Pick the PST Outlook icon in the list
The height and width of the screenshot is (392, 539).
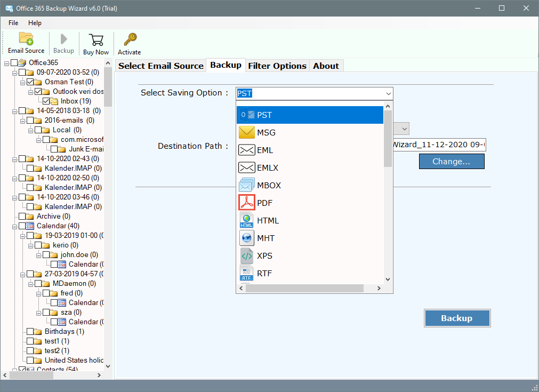(247, 115)
